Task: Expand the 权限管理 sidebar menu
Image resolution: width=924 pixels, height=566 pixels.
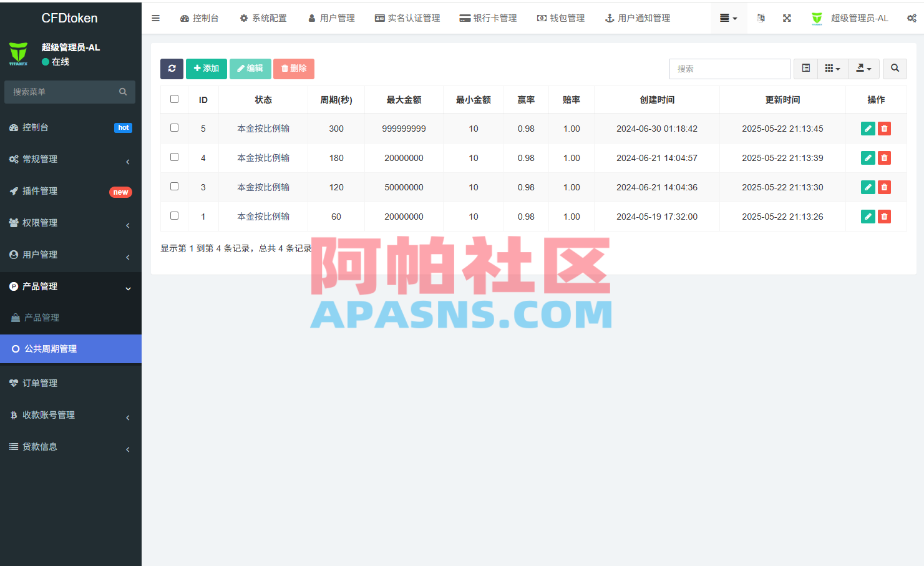Action: point(71,223)
